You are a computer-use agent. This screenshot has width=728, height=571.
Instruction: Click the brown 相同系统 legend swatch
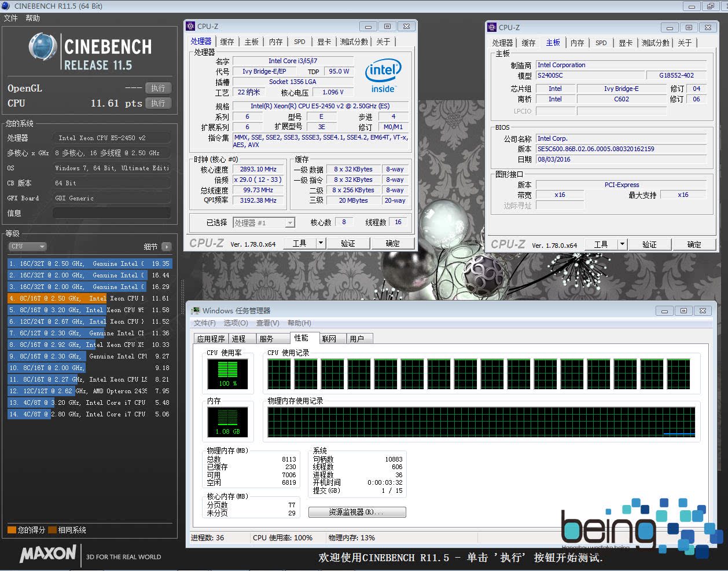pyautogui.click(x=52, y=530)
